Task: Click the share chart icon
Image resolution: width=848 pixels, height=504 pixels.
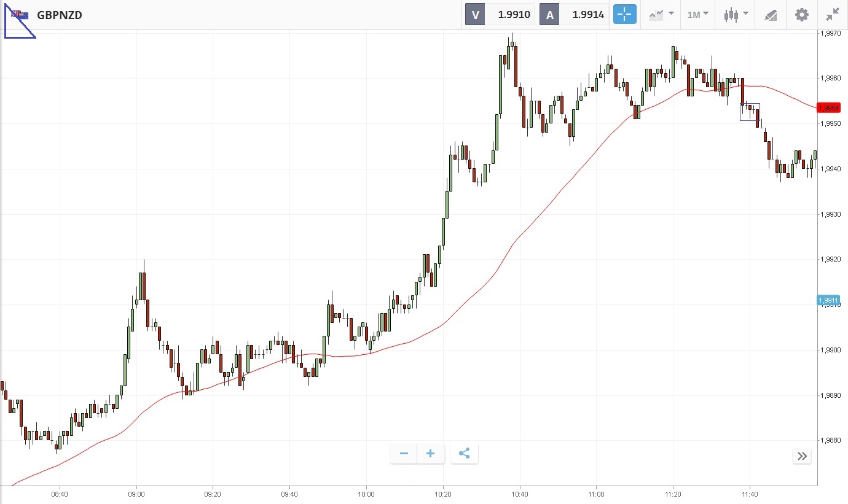Action: coord(465,454)
